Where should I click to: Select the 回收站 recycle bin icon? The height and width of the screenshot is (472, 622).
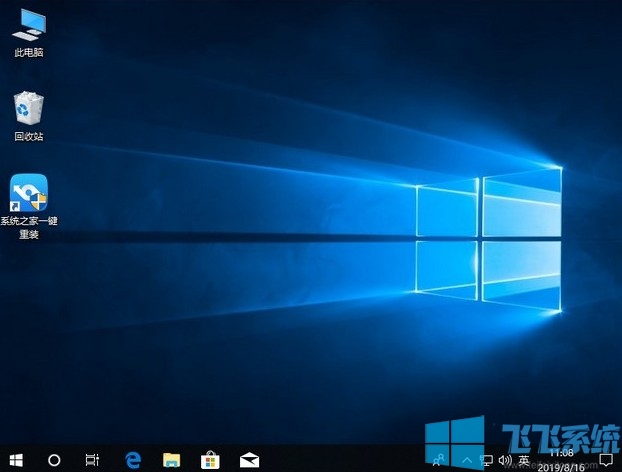click(29, 116)
